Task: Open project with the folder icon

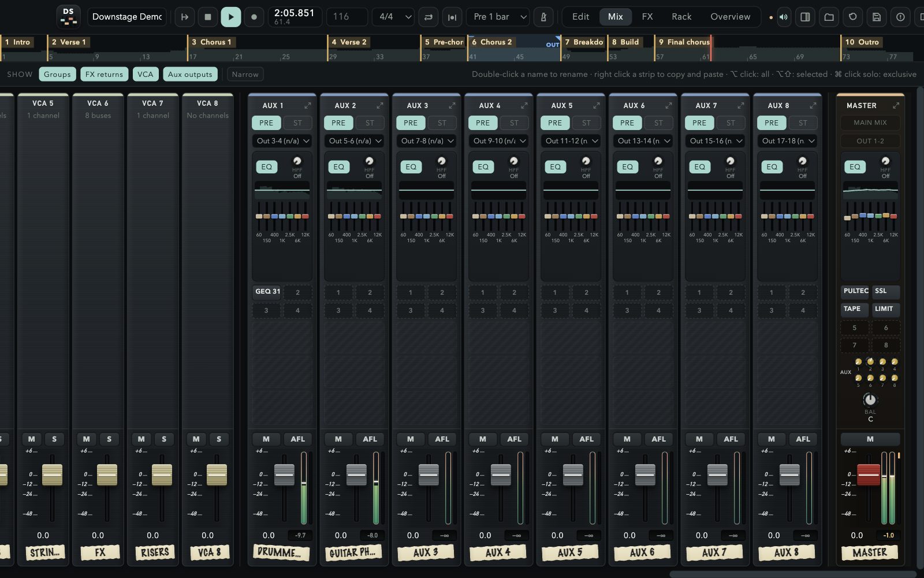Action: tap(829, 17)
